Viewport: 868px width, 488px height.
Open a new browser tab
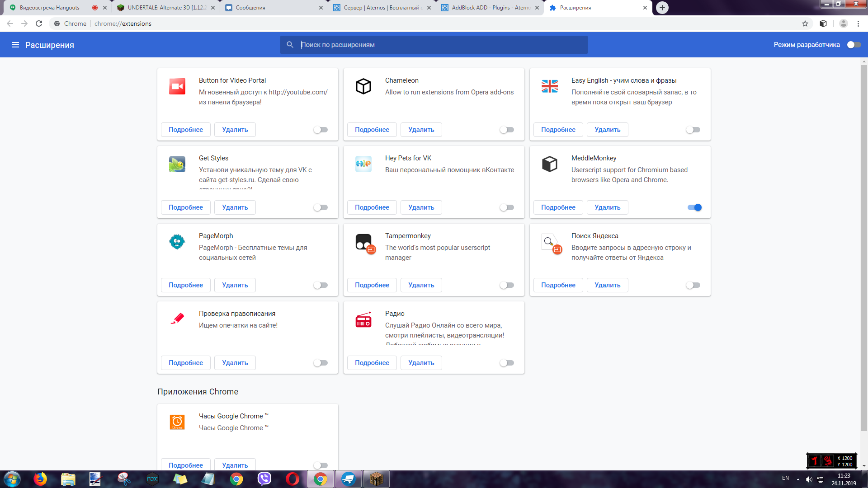coord(662,8)
